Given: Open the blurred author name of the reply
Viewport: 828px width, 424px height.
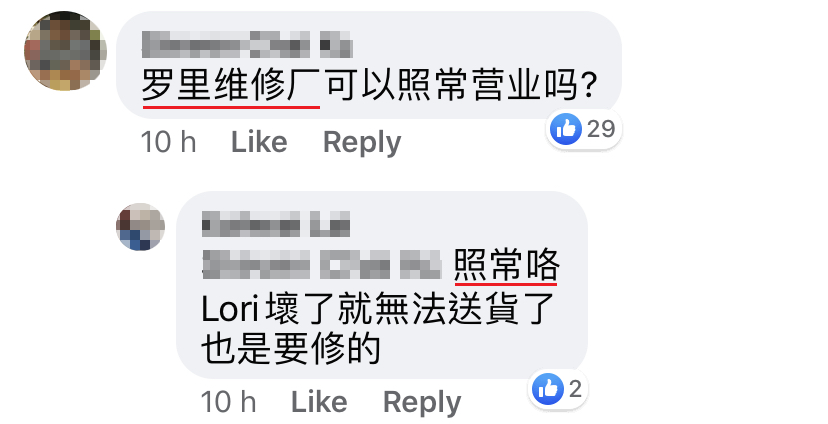Looking at the screenshot, I should click(276, 224).
